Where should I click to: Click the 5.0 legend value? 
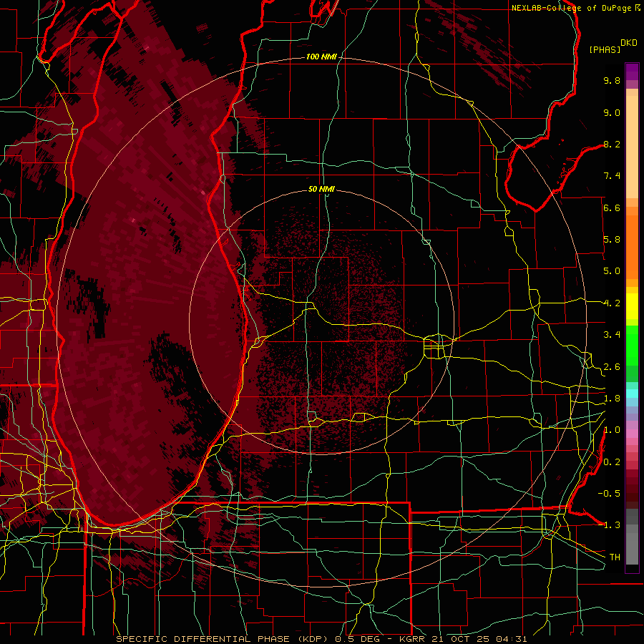pos(612,271)
